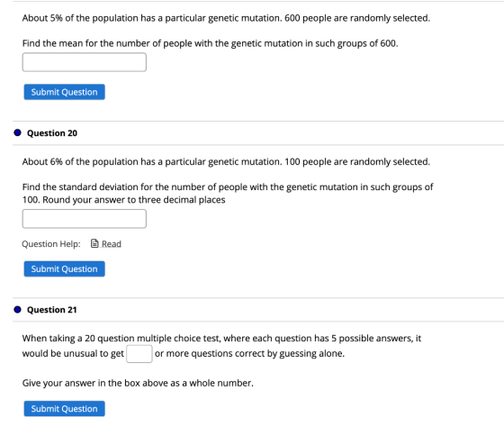
Task: Click the find the mean instruction text
Action: [211, 43]
